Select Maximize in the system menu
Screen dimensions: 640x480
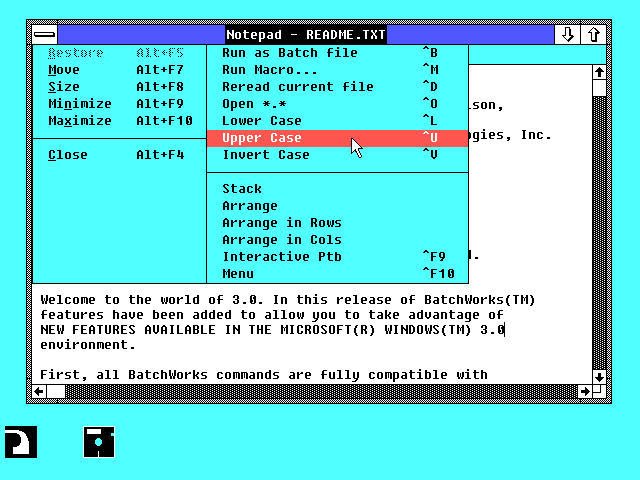pos(119,121)
